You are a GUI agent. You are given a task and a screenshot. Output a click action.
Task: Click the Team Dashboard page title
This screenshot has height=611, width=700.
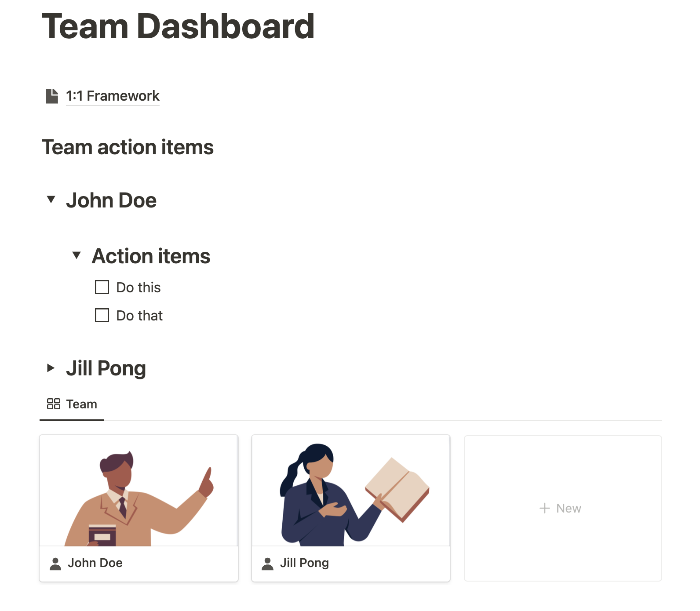[x=178, y=26]
